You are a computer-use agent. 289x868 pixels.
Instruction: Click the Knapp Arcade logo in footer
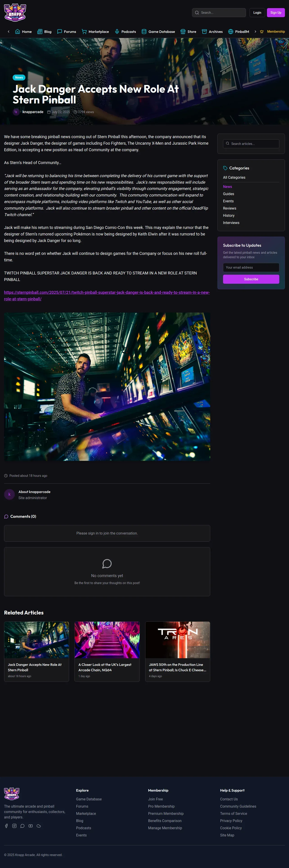tap(12, 794)
